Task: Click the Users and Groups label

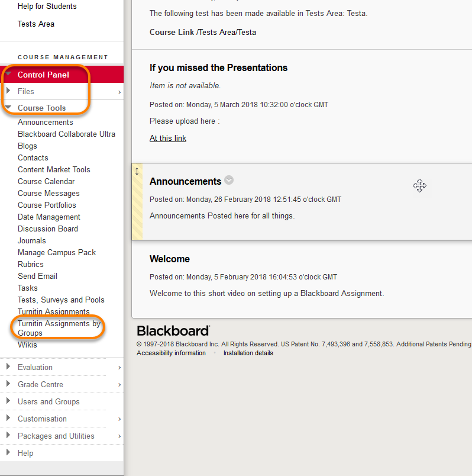Action: [x=49, y=401]
